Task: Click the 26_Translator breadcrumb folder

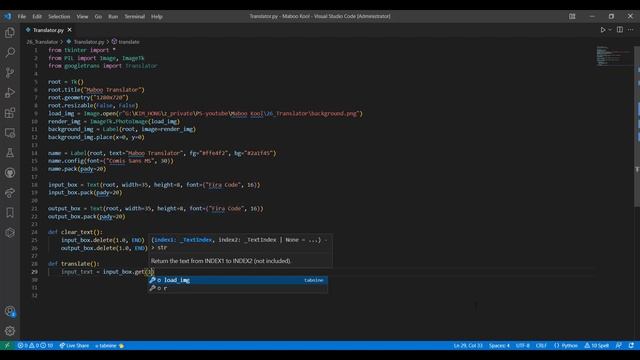Action: (x=42, y=42)
